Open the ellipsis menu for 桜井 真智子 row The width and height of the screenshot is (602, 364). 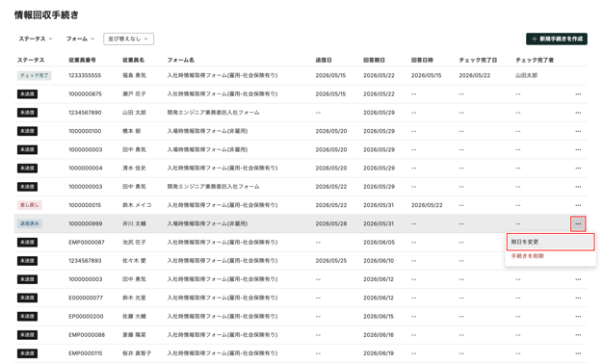tap(578, 353)
